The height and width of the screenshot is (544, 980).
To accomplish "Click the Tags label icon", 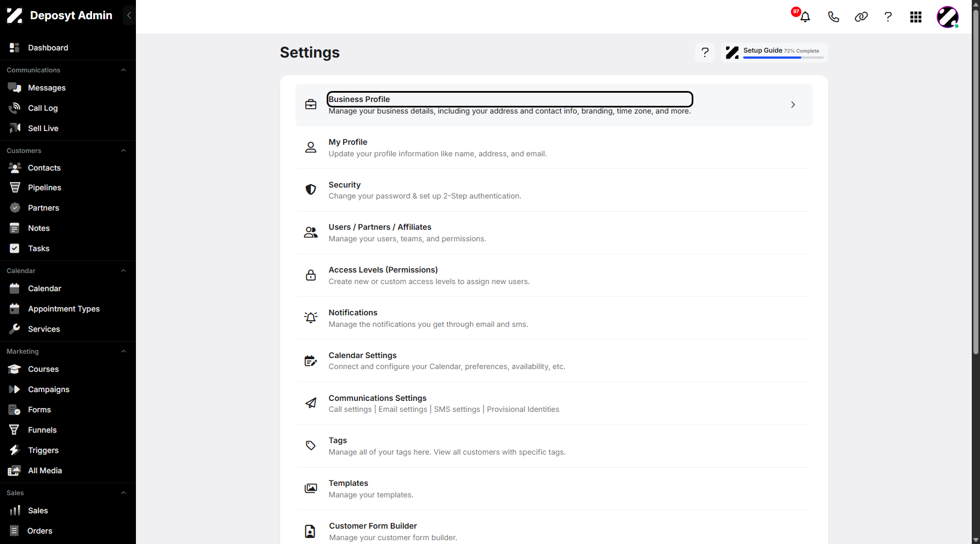I will coord(311,446).
